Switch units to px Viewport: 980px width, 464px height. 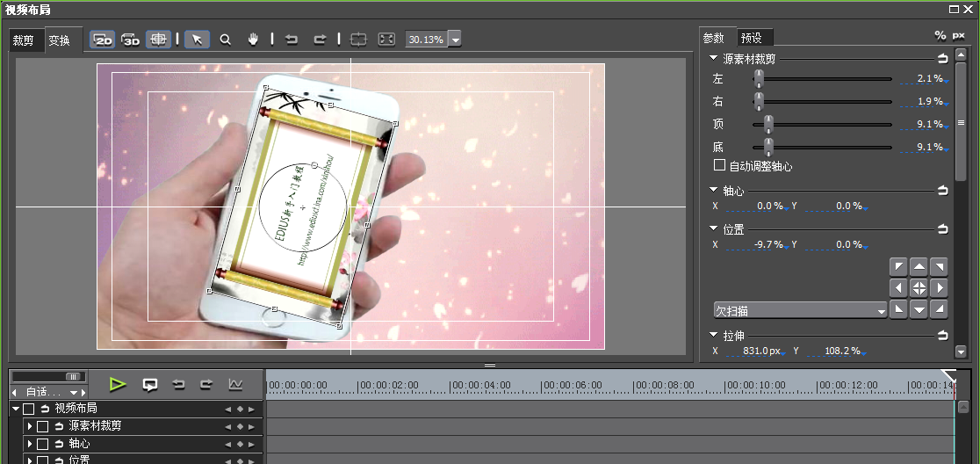point(958,36)
